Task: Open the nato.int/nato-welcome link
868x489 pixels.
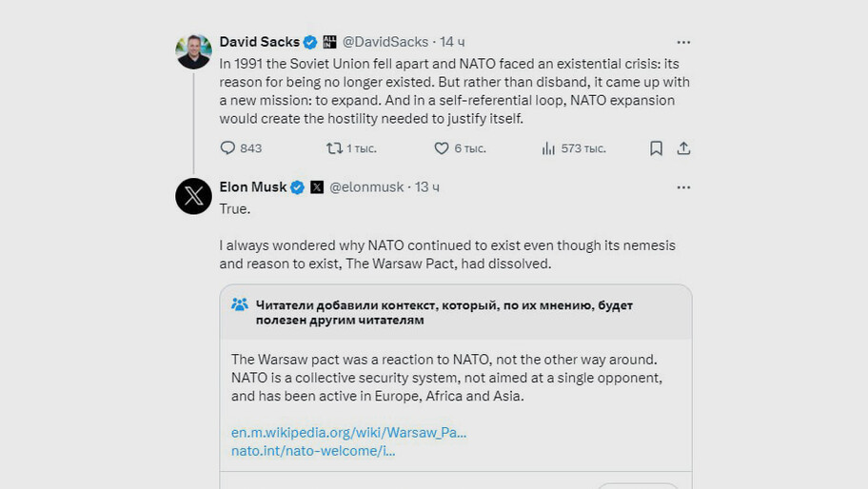Action: click(x=313, y=451)
